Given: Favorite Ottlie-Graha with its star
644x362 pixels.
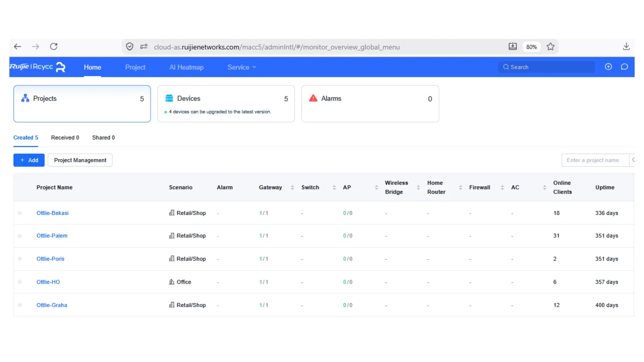Looking at the screenshot, I should click(x=20, y=305).
